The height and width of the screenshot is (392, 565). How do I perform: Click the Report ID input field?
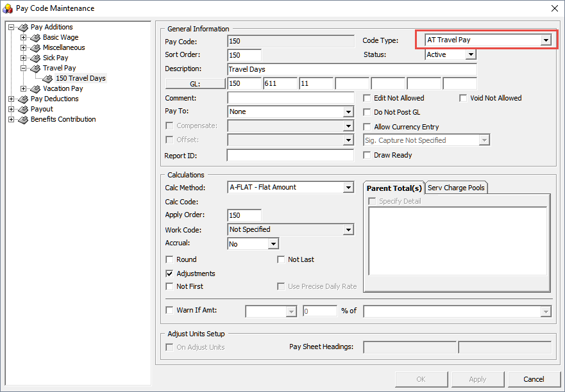tap(291, 156)
